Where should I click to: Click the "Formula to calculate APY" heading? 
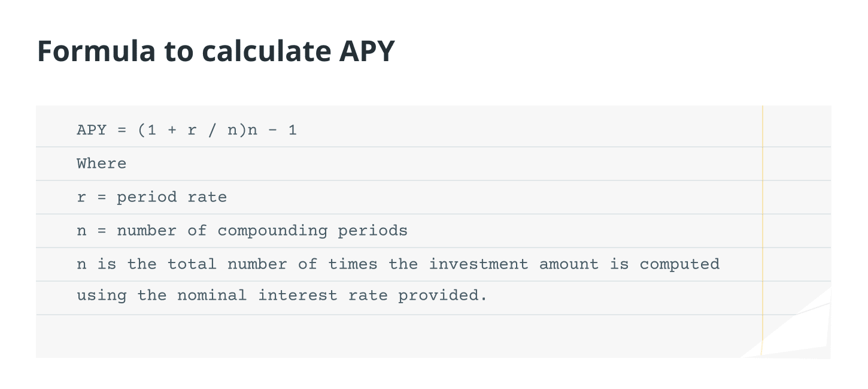[x=216, y=51]
